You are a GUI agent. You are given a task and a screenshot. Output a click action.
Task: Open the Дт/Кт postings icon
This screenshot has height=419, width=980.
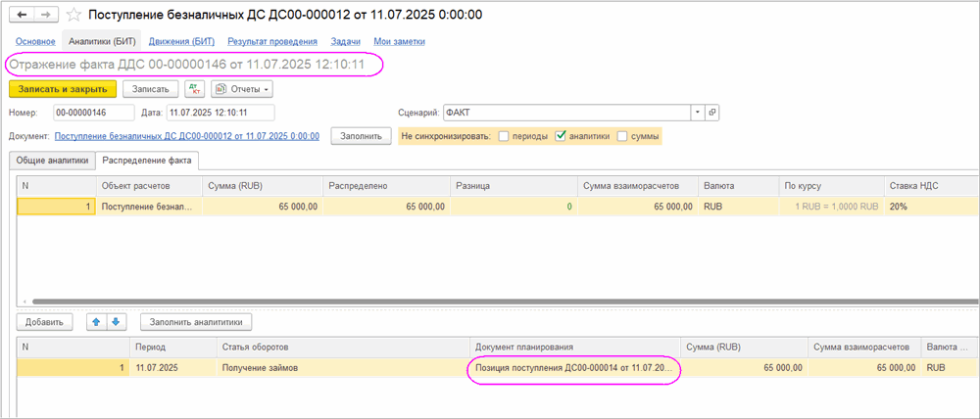[194, 89]
